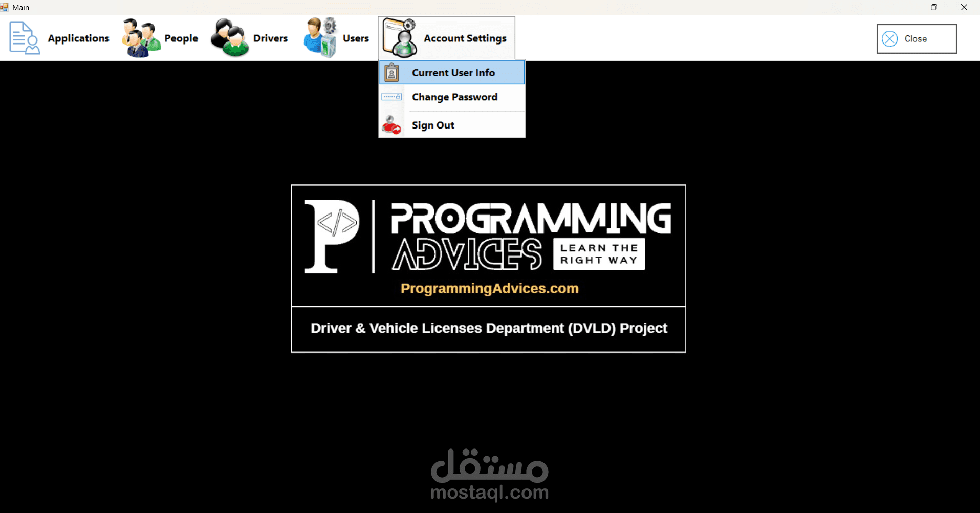The width and height of the screenshot is (980, 513).
Task: Open the Applications menu label
Action: click(78, 38)
